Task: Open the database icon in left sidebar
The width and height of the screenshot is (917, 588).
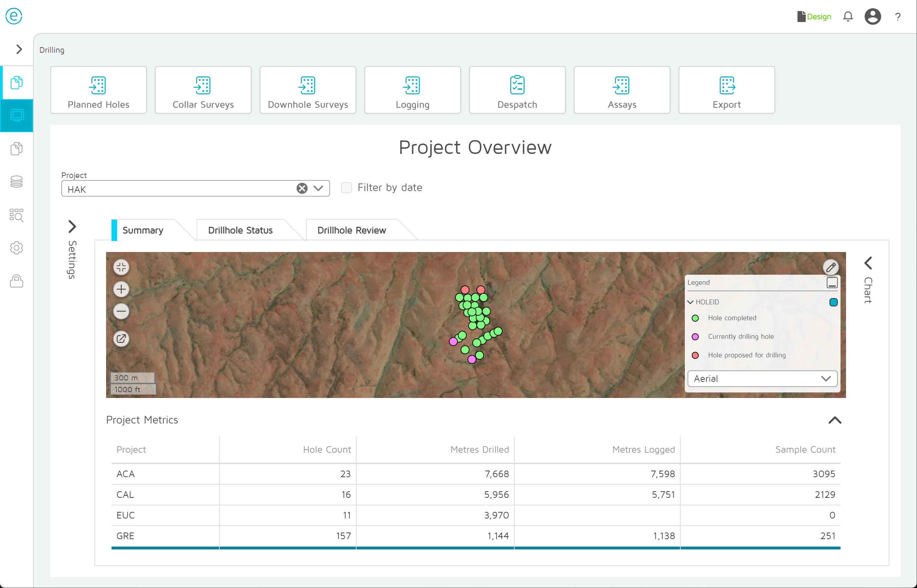Action: pos(17,182)
